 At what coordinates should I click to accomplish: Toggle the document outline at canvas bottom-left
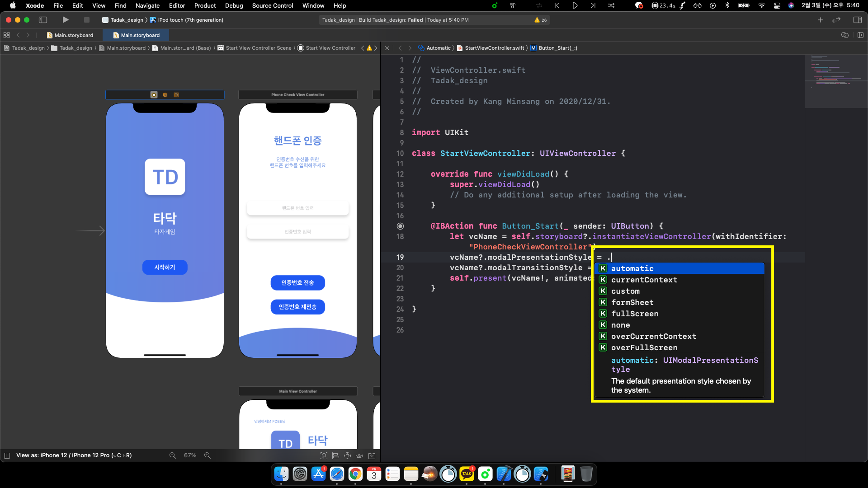click(7, 455)
